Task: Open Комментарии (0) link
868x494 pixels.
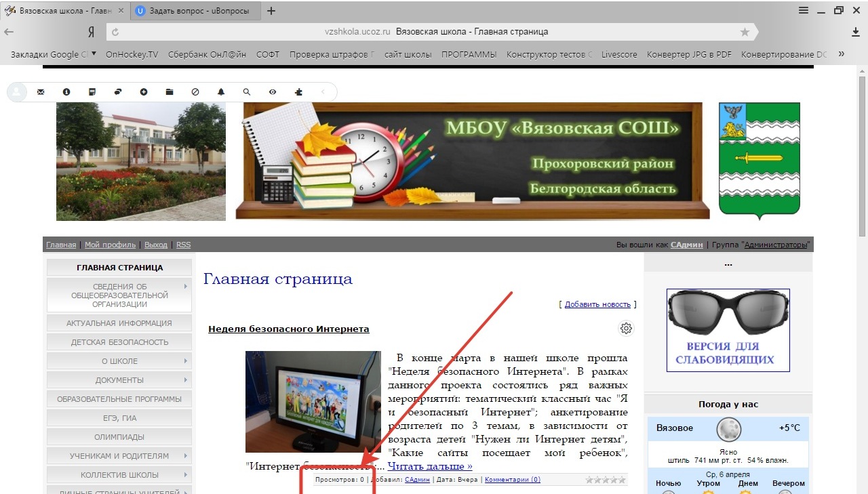Action: [x=513, y=480]
